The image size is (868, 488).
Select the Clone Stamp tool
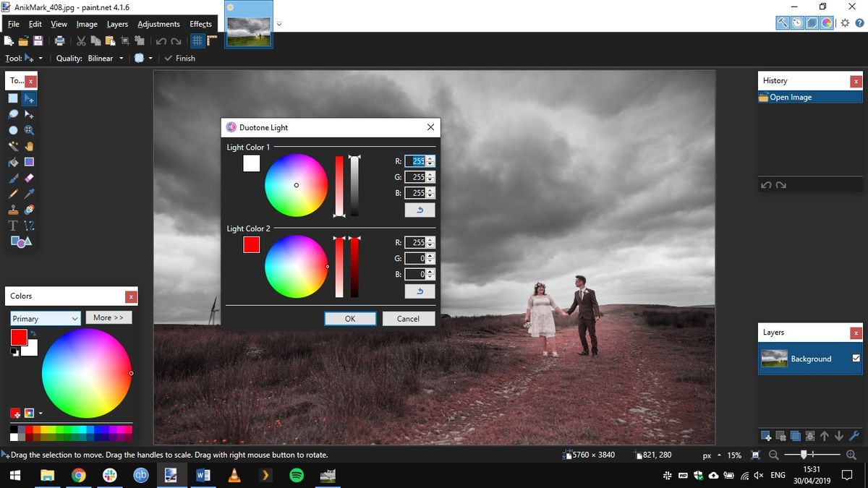pos(12,210)
